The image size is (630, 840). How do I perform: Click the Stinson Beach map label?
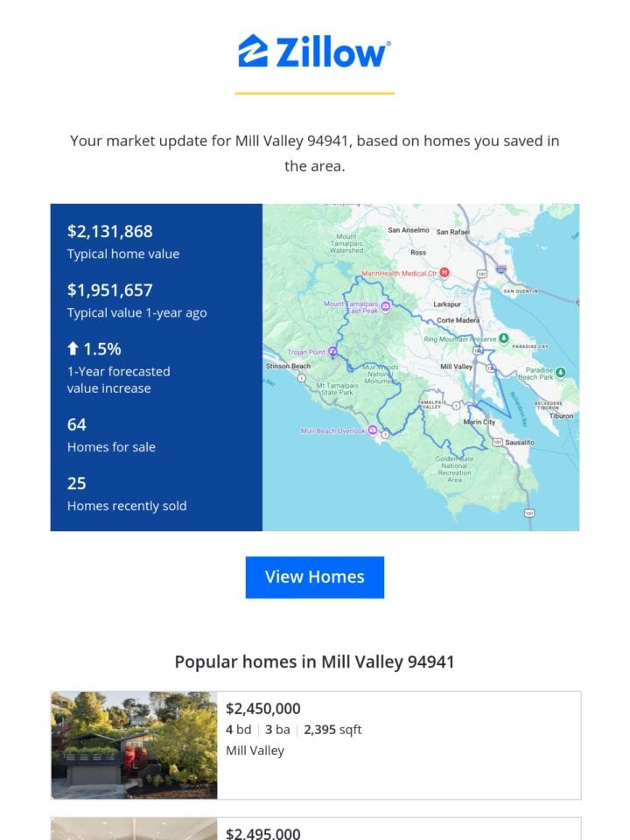point(288,366)
